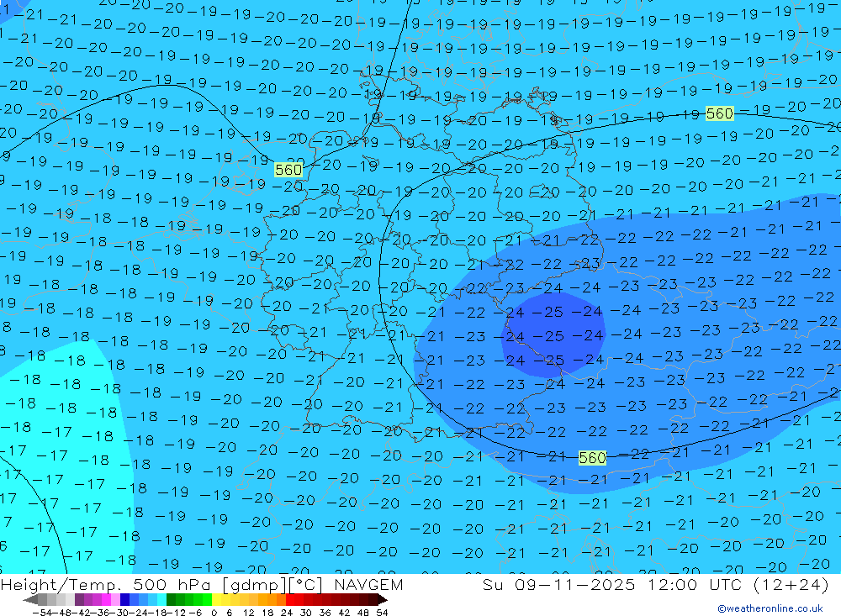841x616 pixels.
Task: Click the legend scale label -30
Action: [119, 613]
